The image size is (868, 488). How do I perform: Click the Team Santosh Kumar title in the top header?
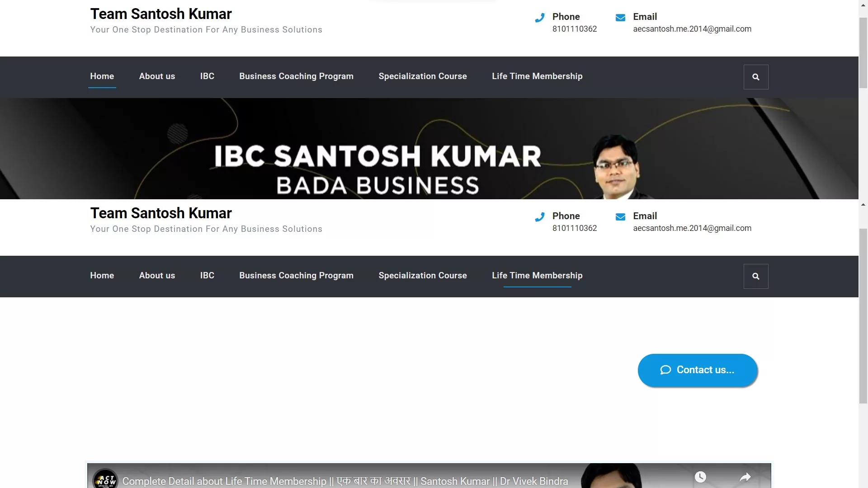[161, 14]
